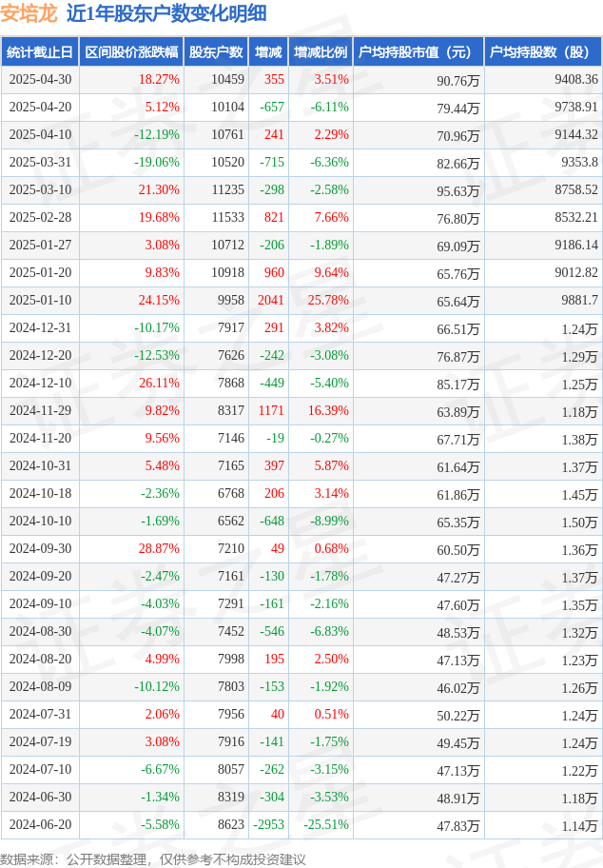The height and width of the screenshot is (868, 603).
Task: Click the 95.63万 market value cell
Action: [x=457, y=191]
